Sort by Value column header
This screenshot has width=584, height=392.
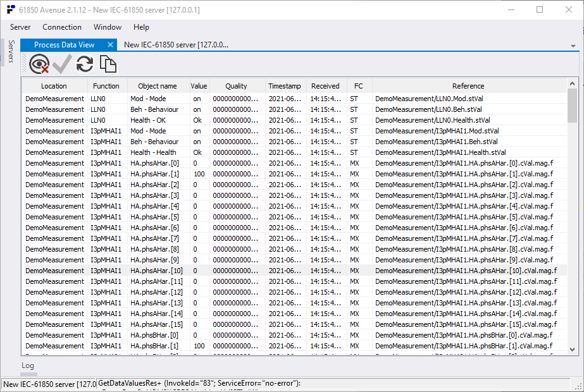[x=199, y=86]
